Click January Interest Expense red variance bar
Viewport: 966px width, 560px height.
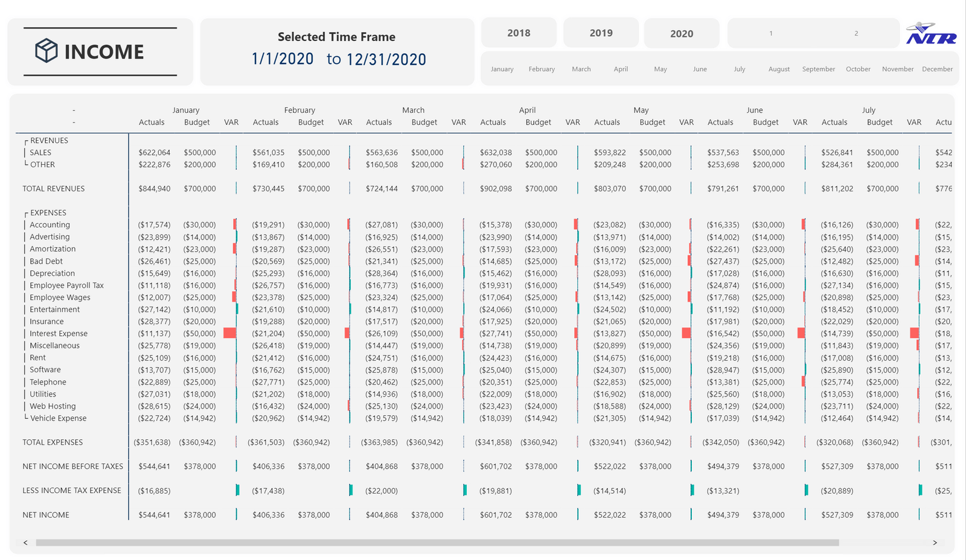pyautogui.click(x=230, y=333)
